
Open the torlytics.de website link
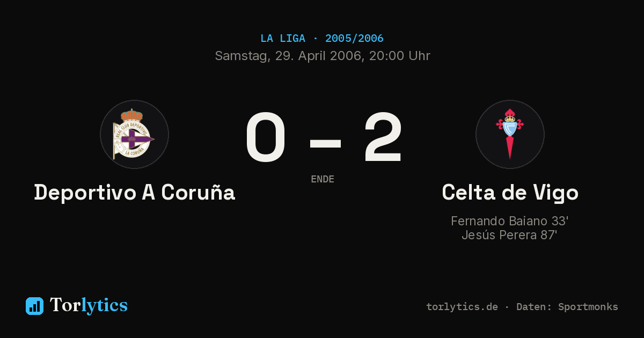[462, 307]
